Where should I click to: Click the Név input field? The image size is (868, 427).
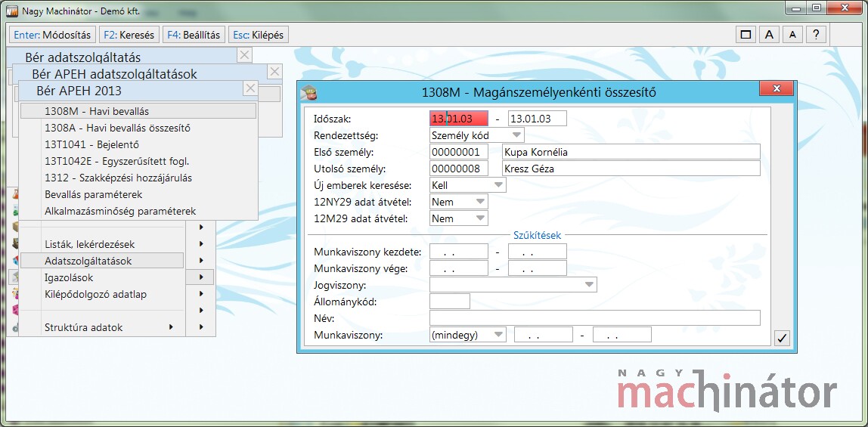pyautogui.click(x=595, y=318)
